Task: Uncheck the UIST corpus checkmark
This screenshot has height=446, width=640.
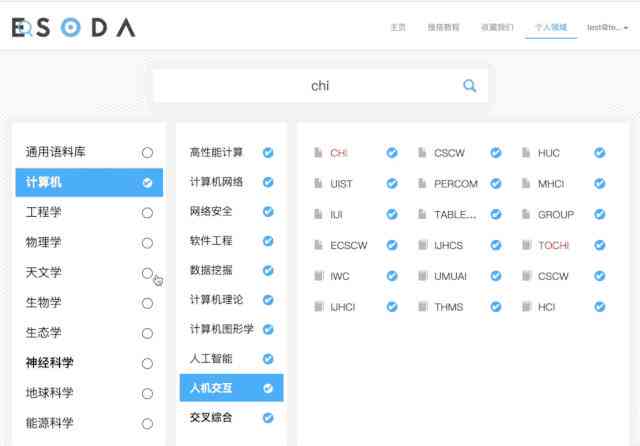Action: pyautogui.click(x=392, y=184)
